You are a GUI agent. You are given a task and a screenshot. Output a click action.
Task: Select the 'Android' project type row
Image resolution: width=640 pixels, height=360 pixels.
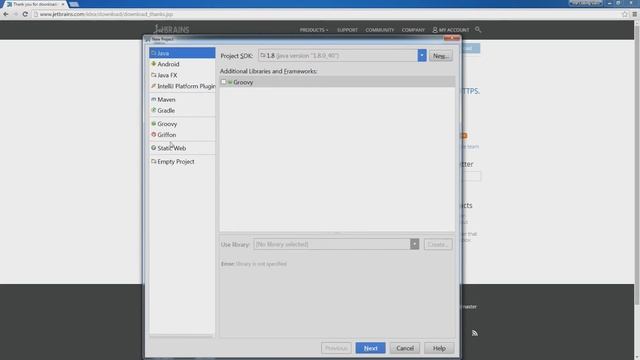pyautogui.click(x=182, y=64)
